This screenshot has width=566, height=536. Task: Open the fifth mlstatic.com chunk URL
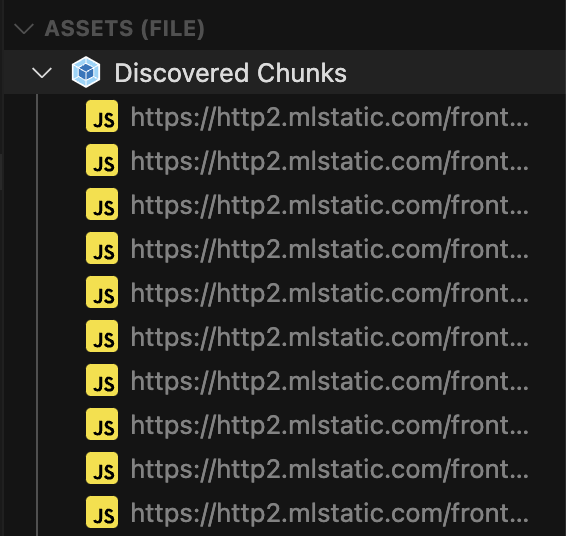[330, 293]
